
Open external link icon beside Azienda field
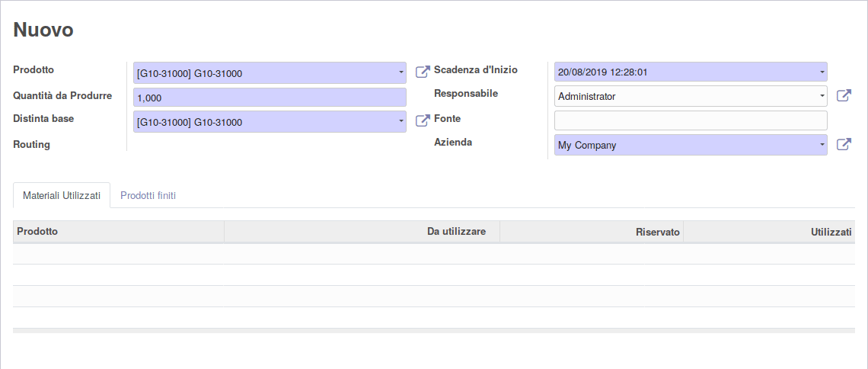pyautogui.click(x=843, y=145)
